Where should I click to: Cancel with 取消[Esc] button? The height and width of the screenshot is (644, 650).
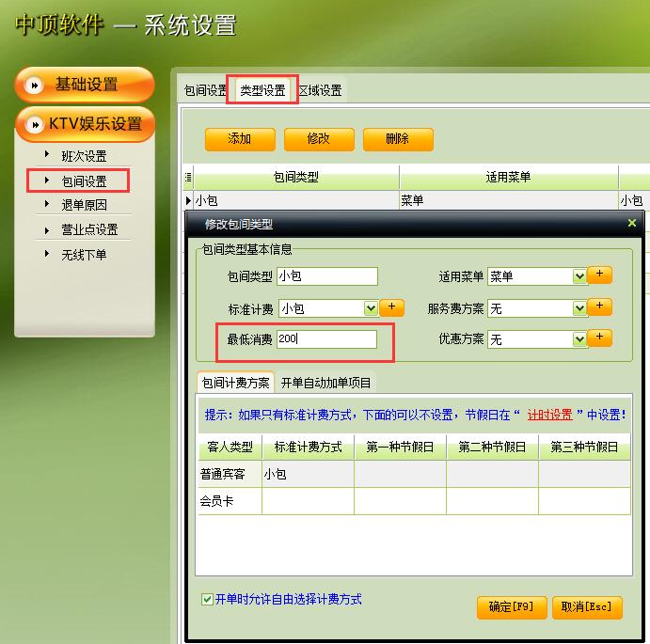587,607
